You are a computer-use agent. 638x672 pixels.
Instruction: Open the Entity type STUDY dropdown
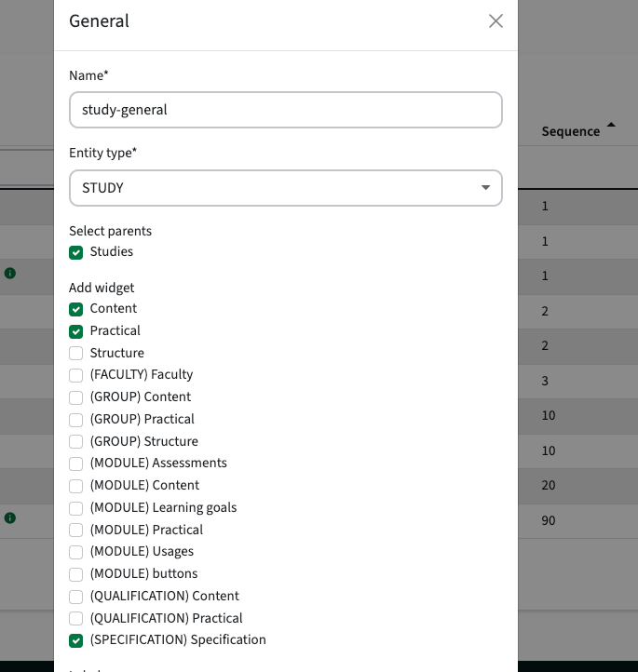click(x=286, y=188)
